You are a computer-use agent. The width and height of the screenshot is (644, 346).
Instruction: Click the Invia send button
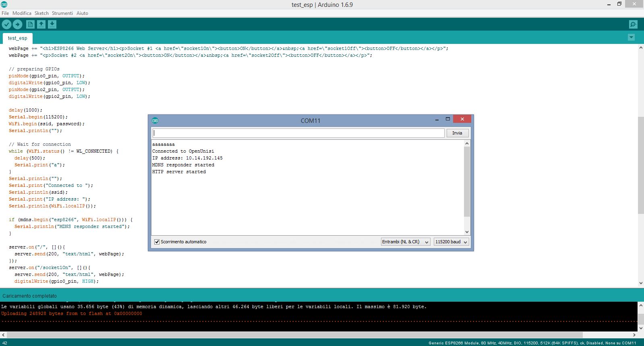457,133
